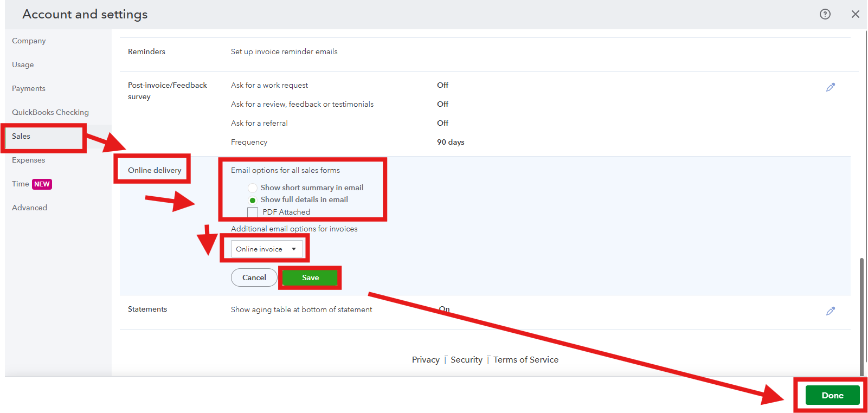
Task: Switch to the Payments tab
Action: [x=29, y=88]
